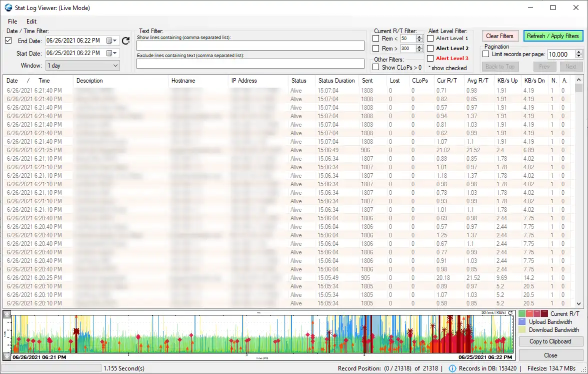Sort the table by the Hostname column
The height and width of the screenshot is (374, 588).
pos(197,81)
